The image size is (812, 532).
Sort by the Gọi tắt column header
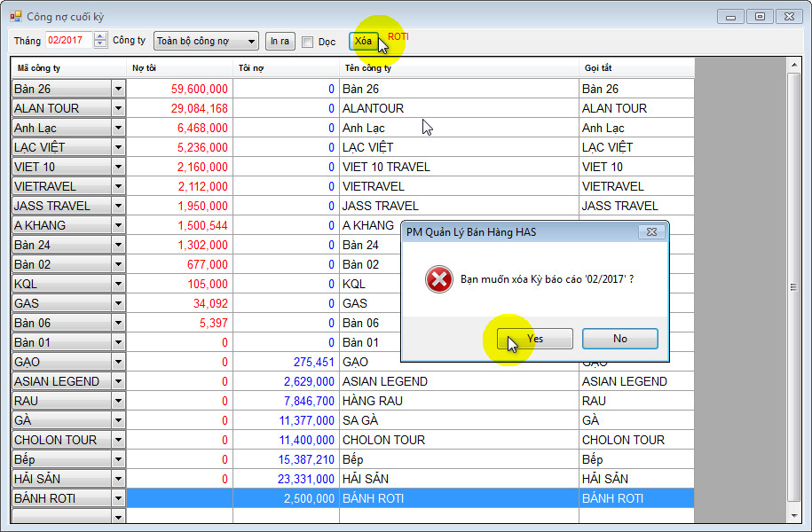[636, 67]
